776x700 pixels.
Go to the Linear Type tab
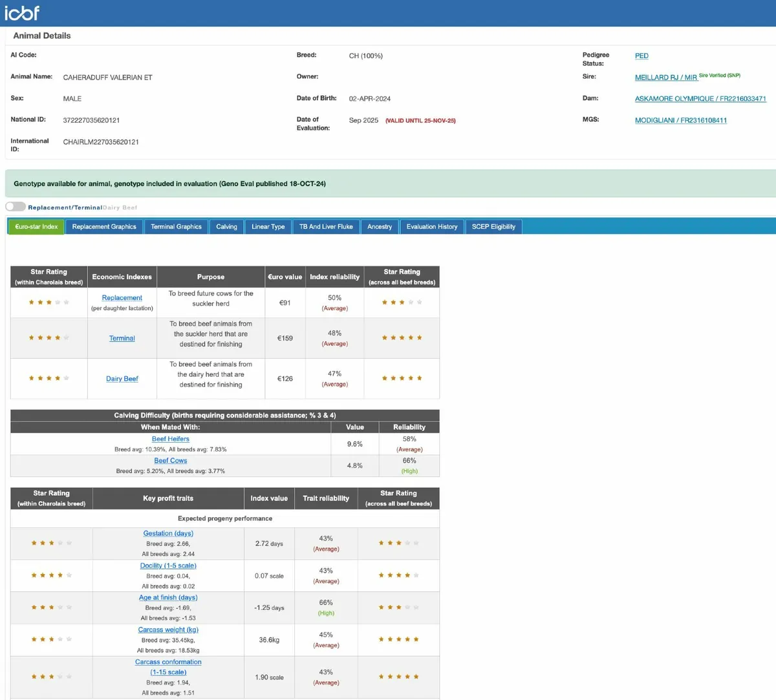click(x=268, y=227)
